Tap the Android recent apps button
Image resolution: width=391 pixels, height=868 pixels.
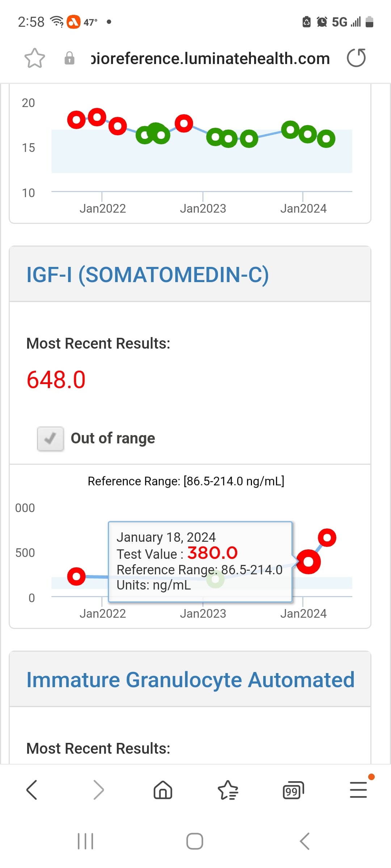(86, 841)
